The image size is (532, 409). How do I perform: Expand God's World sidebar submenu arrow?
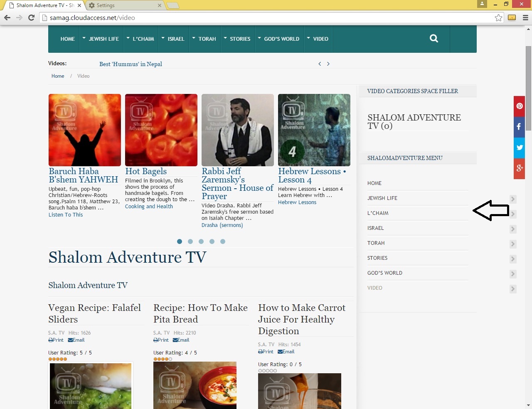513,274
